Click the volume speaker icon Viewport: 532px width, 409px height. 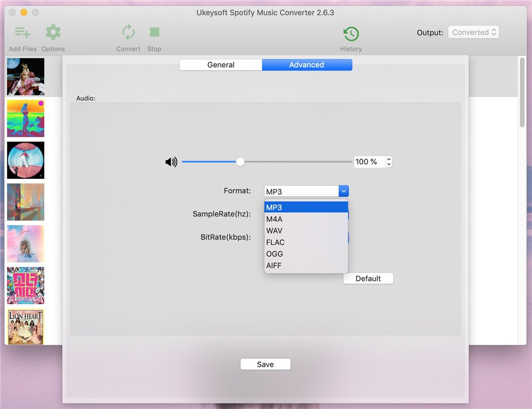click(x=171, y=162)
